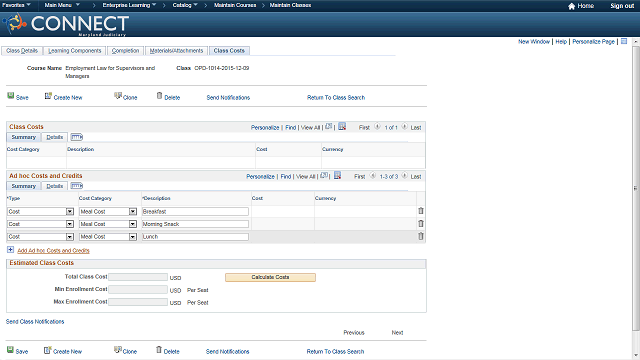The height and width of the screenshot is (360, 640).
Task: Click the Calculate Costs button
Action: coord(270,277)
